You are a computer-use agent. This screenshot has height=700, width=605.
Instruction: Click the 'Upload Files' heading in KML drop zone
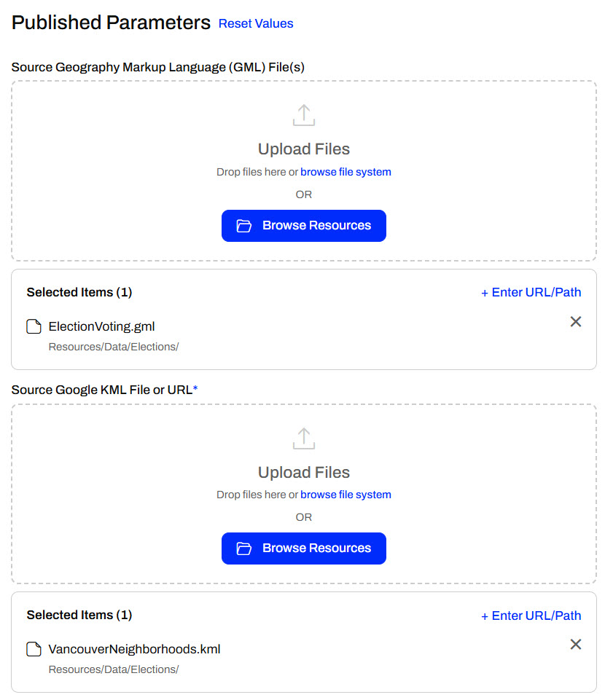304,472
